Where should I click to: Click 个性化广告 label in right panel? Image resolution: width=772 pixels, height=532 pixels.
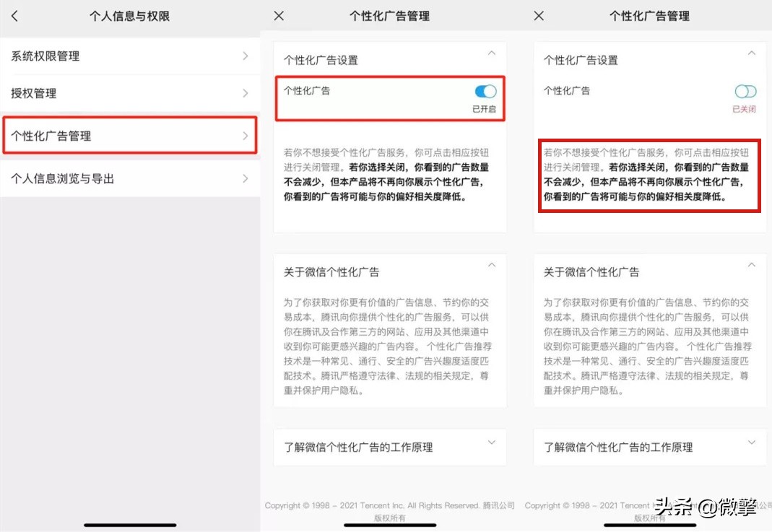pyautogui.click(x=567, y=90)
